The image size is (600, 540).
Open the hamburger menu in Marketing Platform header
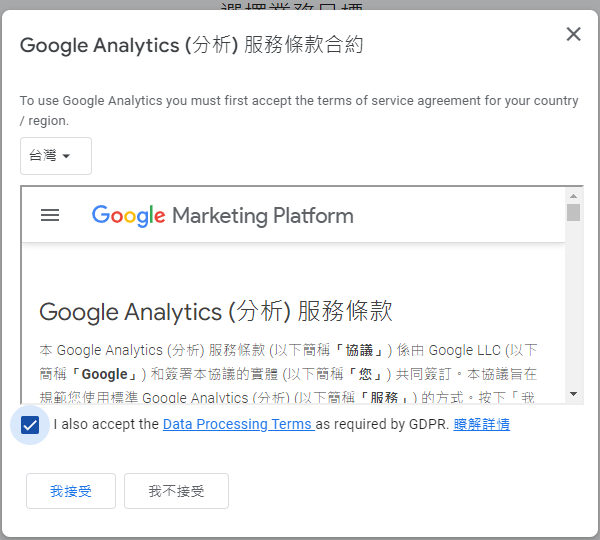point(50,215)
